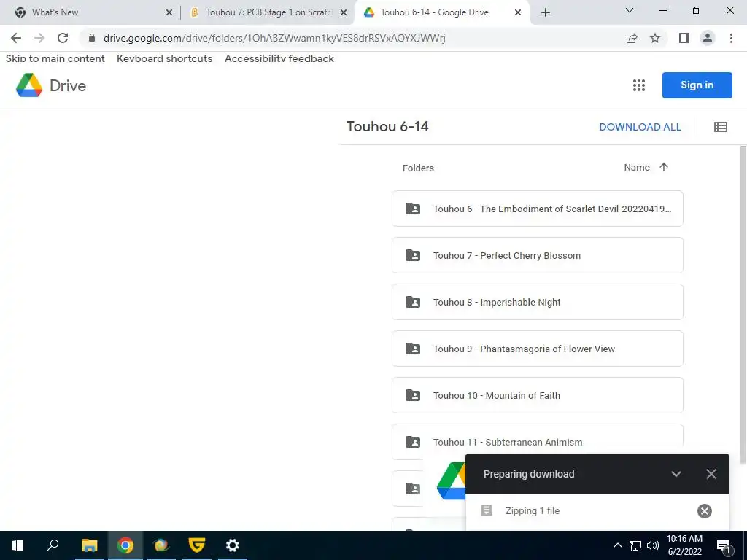Reverse sort direction with the arrow
Screen dimensions: 747x560
pyautogui.click(x=664, y=167)
